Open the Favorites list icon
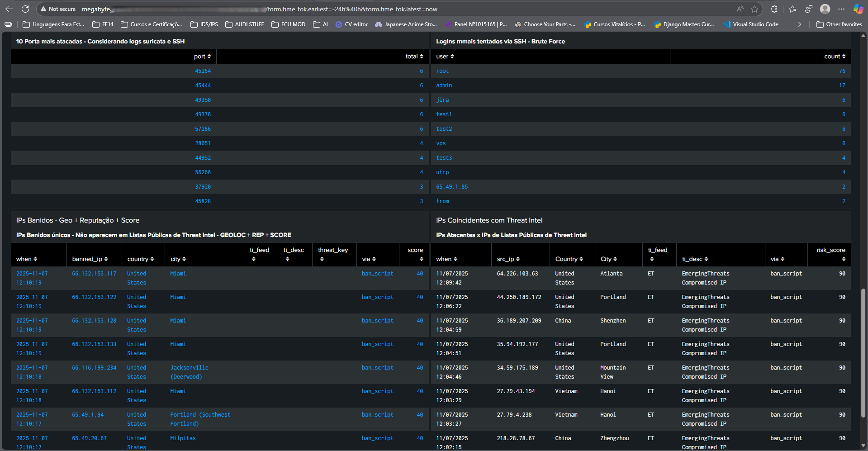This screenshot has width=868, height=451. coord(792,9)
